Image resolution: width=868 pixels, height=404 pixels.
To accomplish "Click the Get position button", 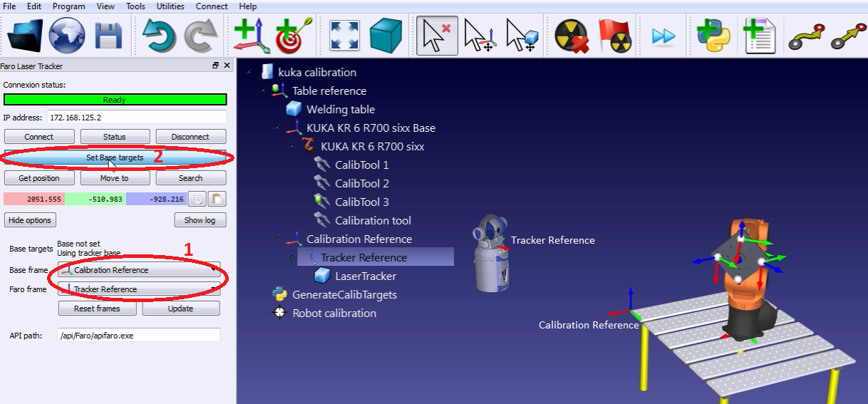I will point(39,178).
